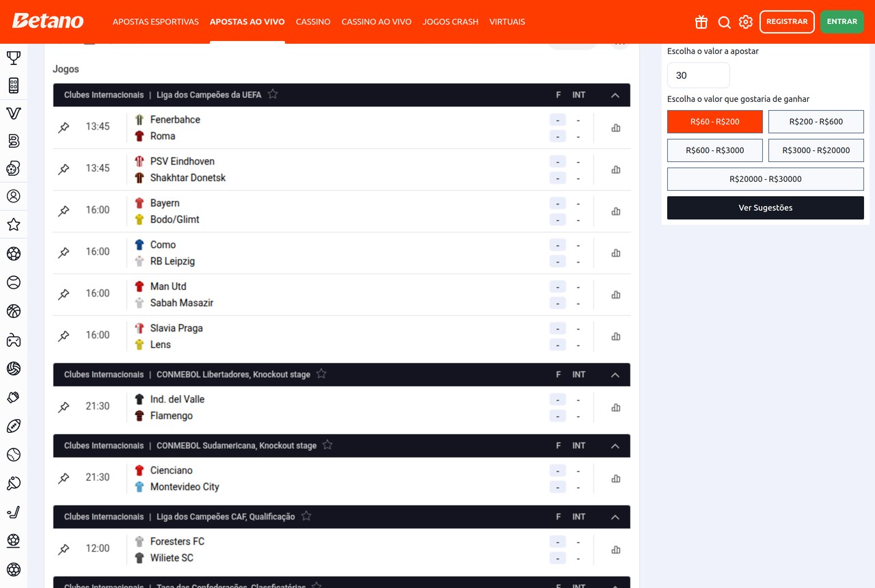Open the favorites star sidebar icon
The image size is (875, 588).
[14, 224]
